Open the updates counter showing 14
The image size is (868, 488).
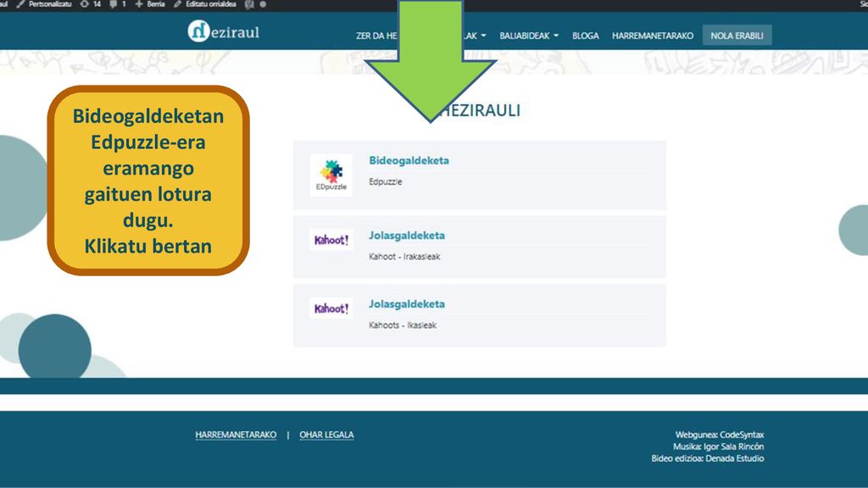pyautogui.click(x=91, y=4)
